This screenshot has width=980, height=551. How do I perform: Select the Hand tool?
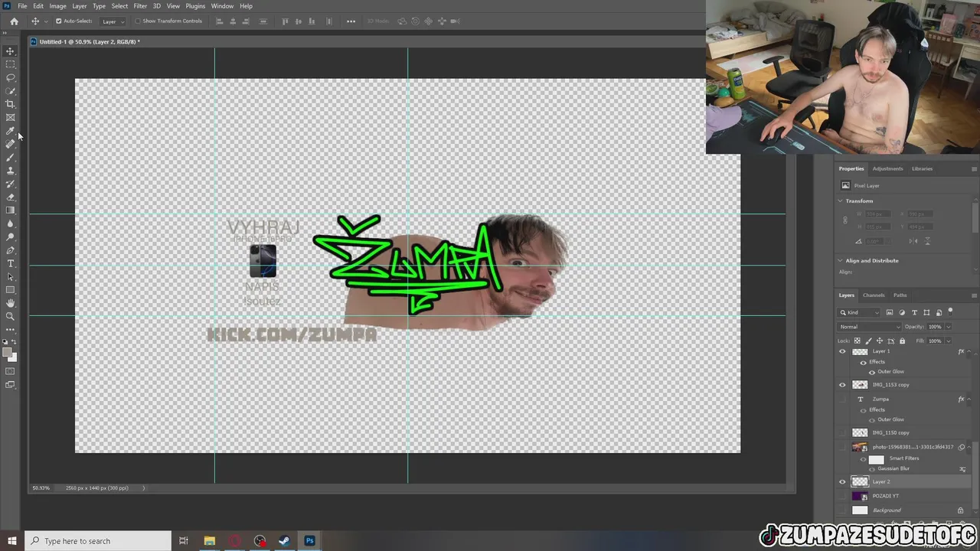click(10, 303)
